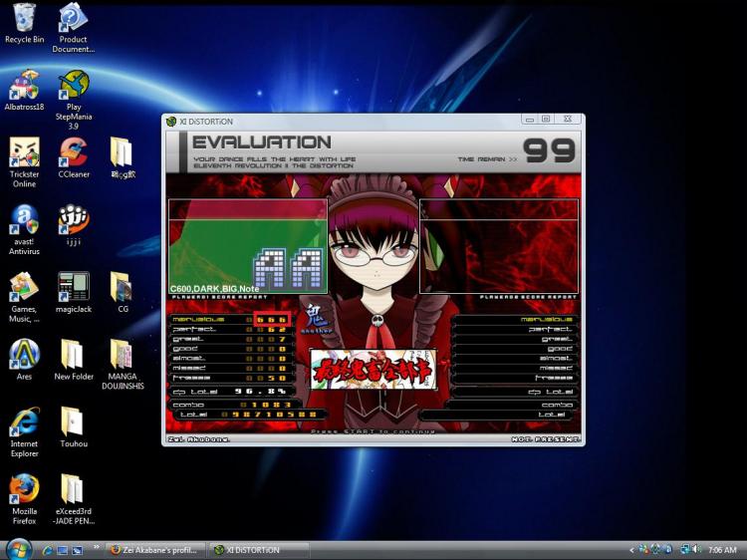747x560 pixels.
Task: Open the MANGA DOUJINSHIS folder
Action: pos(122,354)
